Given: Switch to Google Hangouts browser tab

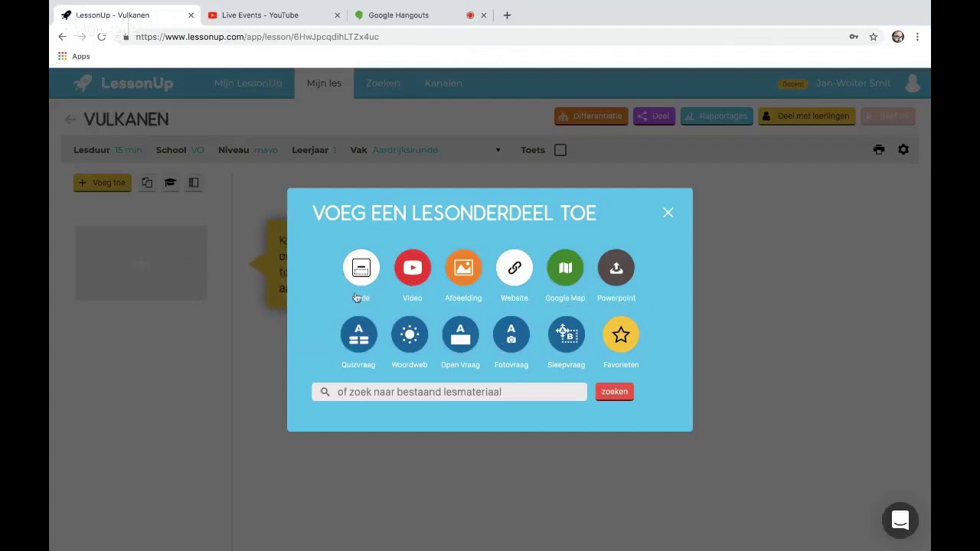Looking at the screenshot, I should [x=399, y=15].
